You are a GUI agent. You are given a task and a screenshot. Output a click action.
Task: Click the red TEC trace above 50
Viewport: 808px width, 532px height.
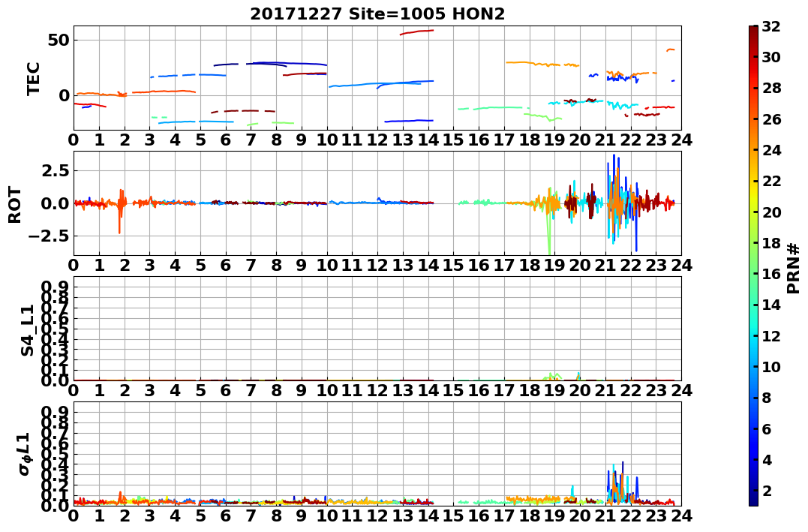[416, 32]
